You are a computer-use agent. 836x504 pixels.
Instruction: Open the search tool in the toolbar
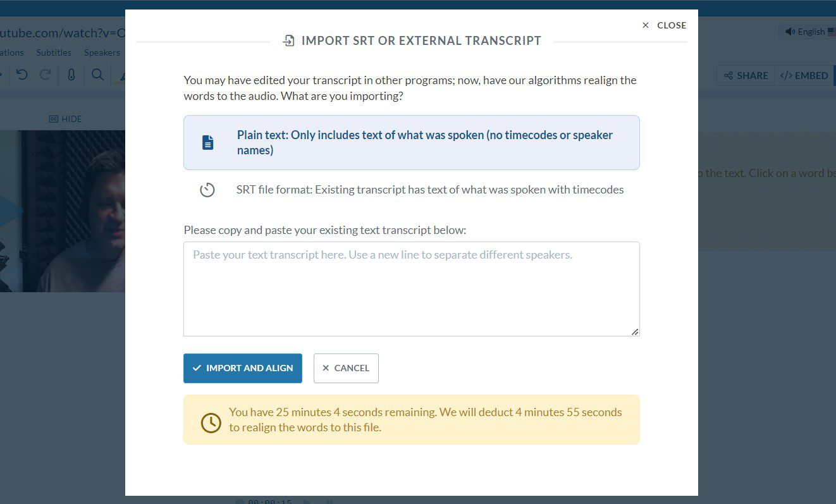[97, 75]
